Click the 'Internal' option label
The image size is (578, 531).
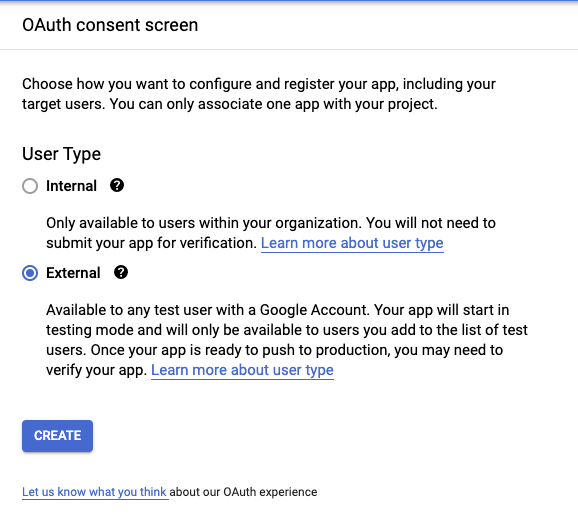click(71, 186)
